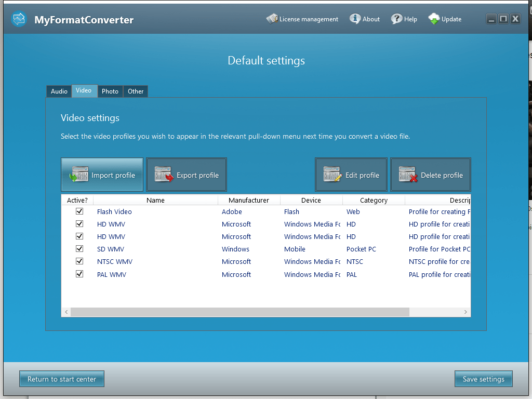Switch to the Audio tab

(59, 91)
